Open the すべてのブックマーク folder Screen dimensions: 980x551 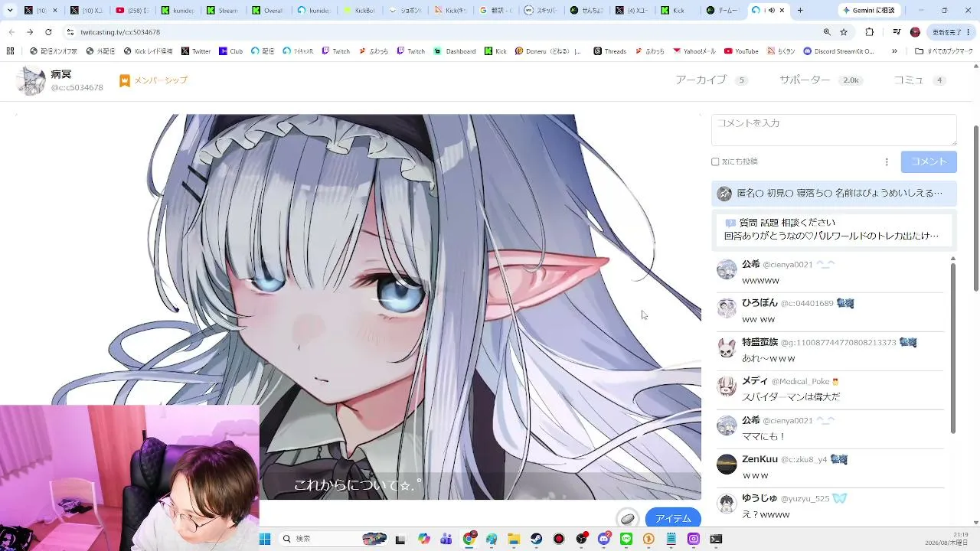944,51
